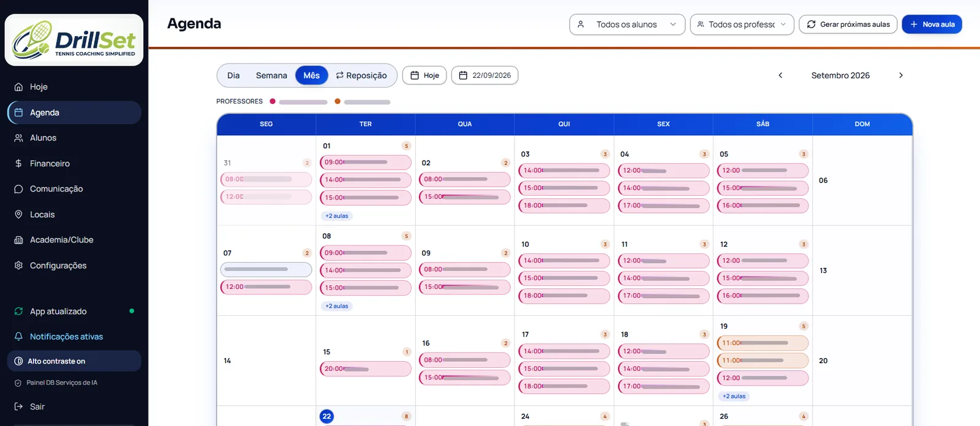This screenshot has height=426, width=980.
Task: Go to previous month arrow
Action: click(780, 75)
